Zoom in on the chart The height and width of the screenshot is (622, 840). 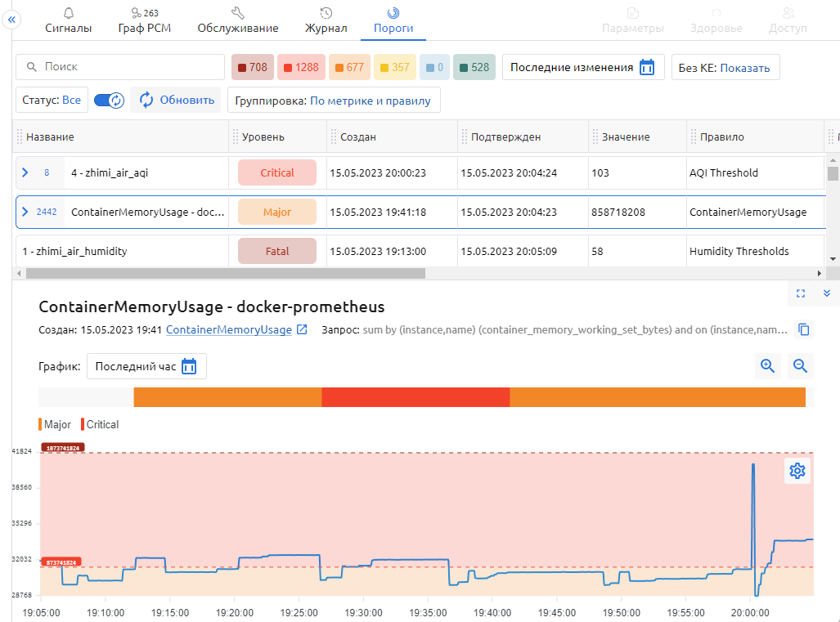(x=767, y=366)
